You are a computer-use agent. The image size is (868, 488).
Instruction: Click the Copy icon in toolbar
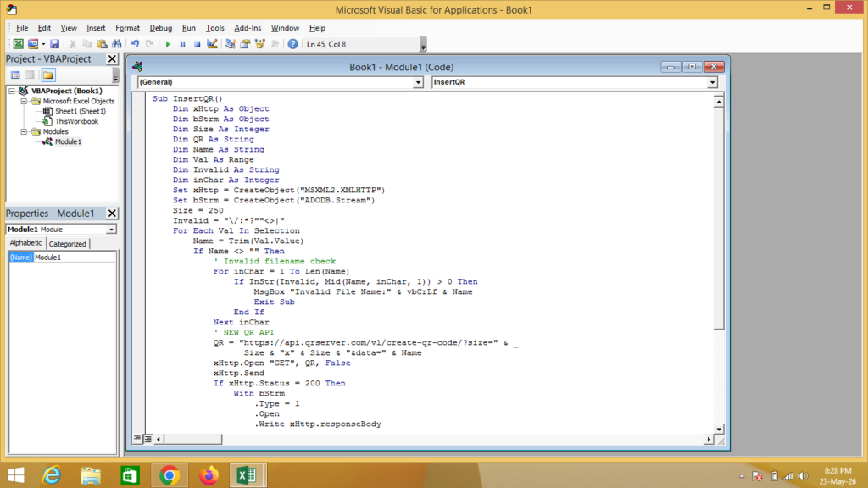pos(87,44)
